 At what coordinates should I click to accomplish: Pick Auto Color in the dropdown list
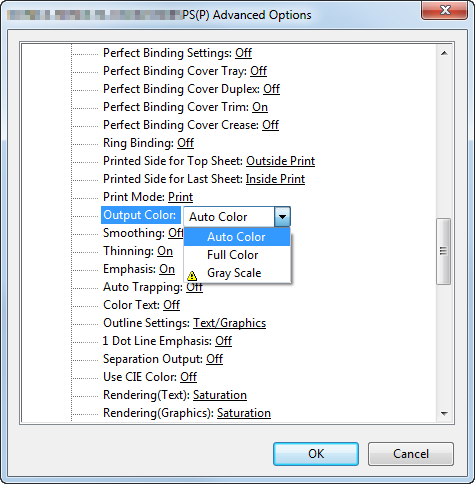tap(236, 237)
